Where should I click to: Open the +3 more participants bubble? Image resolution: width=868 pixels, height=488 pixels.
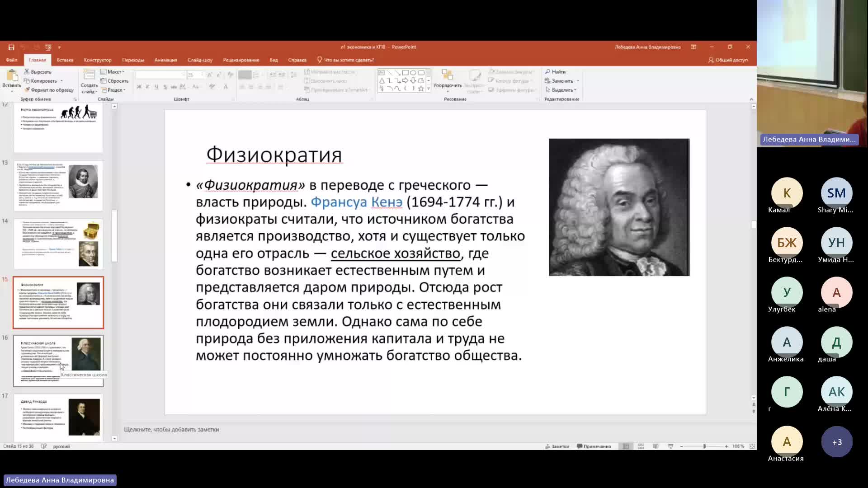tap(837, 442)
